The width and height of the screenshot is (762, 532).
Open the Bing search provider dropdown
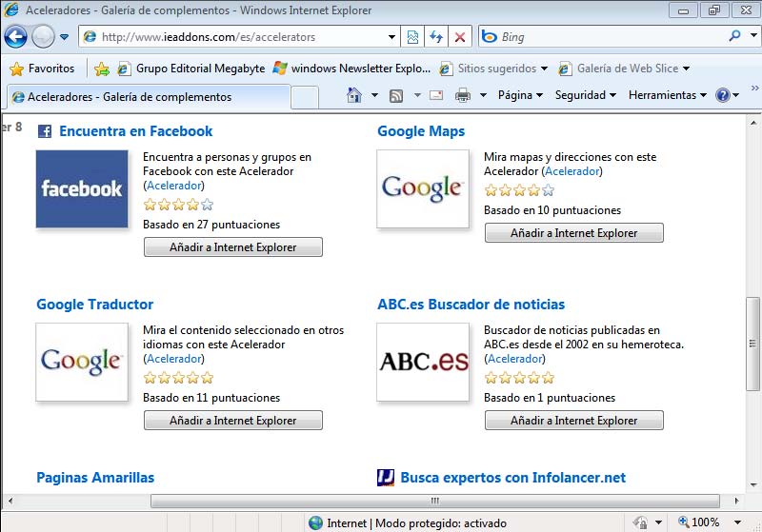(752, 37)
